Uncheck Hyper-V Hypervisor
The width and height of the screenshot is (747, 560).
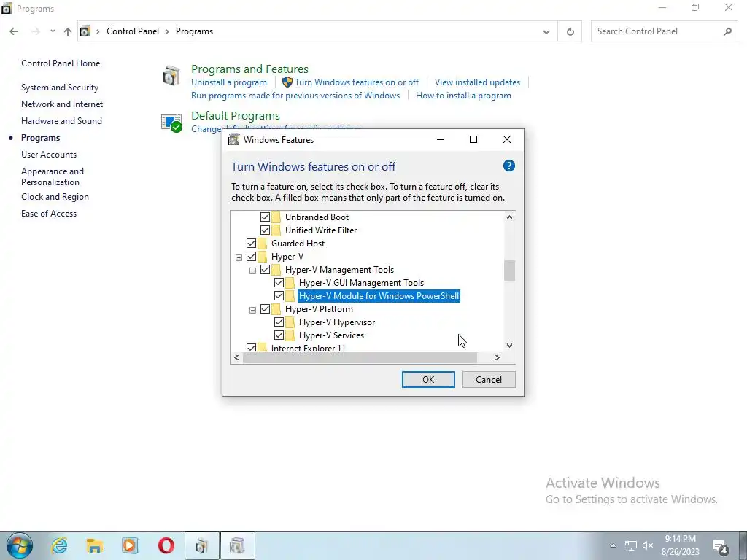279,322
